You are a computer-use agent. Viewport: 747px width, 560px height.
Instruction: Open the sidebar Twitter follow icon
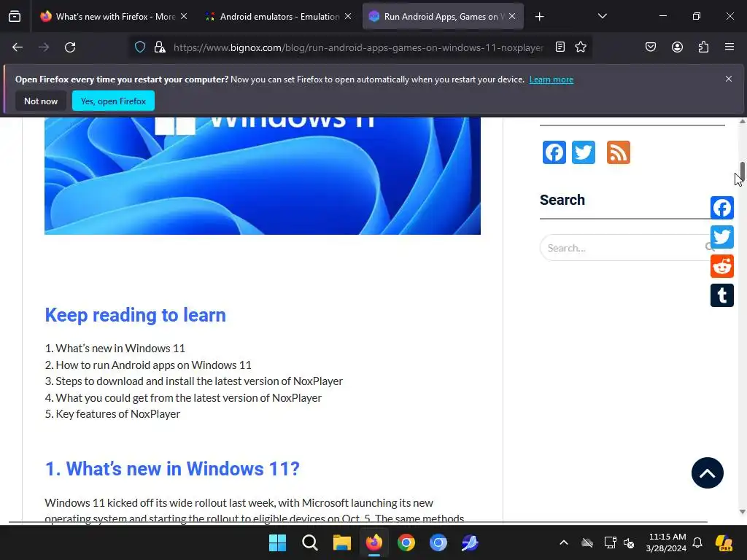583,152
